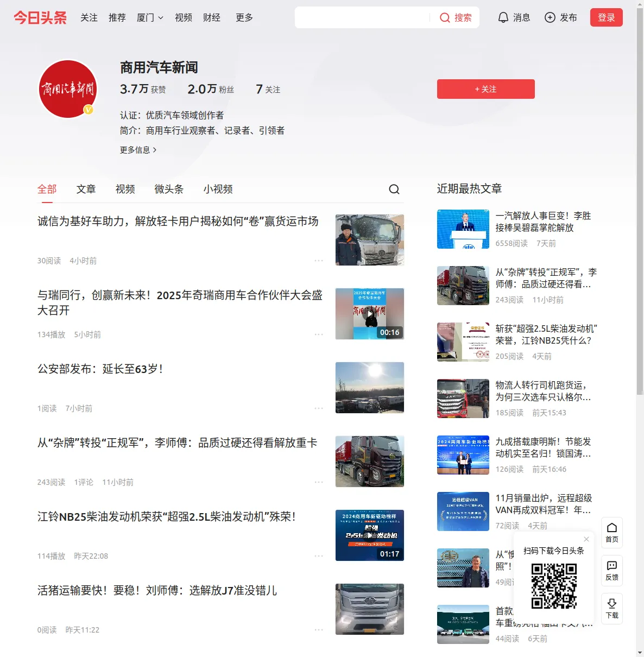Image resolution: width=644 pixels, height=657 pixels.
Task: Click the search icon in the tab row
Action: point(394,189)
